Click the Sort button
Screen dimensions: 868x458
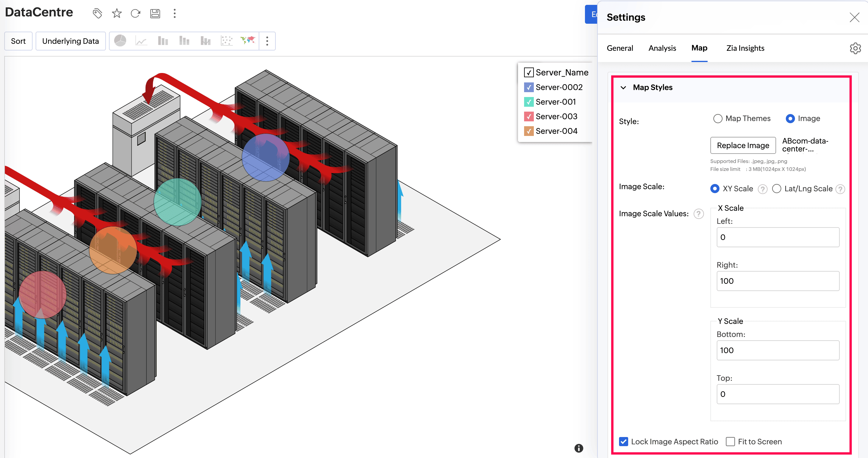pos(18,41)
